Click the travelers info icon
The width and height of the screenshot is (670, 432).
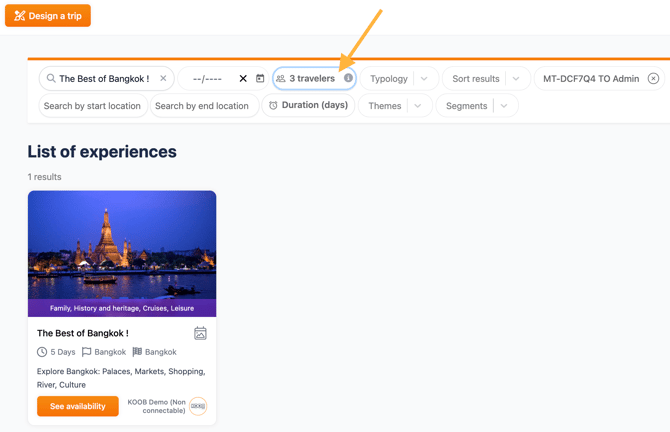tap(348, 78)
